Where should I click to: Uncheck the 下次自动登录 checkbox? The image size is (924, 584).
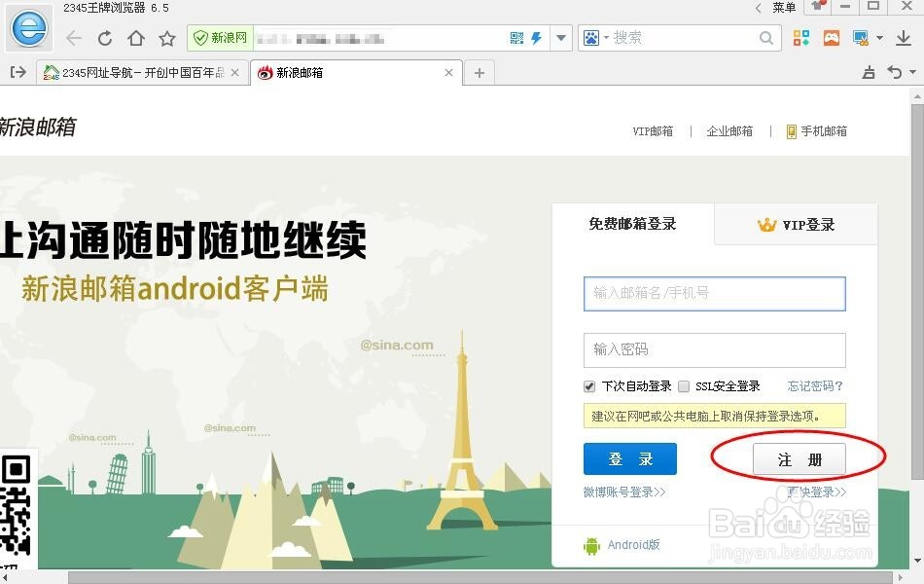click(589, 386)
